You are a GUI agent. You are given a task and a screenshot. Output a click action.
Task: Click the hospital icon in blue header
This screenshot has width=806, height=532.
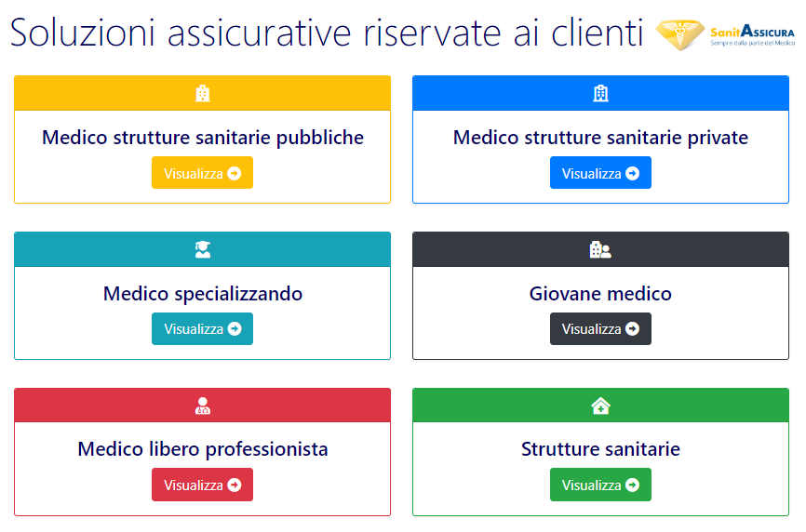point(600,93)
